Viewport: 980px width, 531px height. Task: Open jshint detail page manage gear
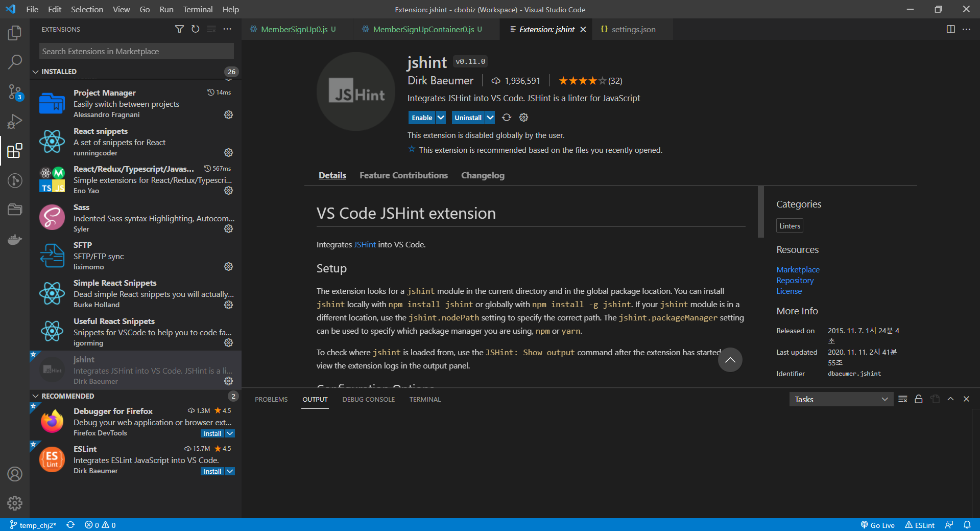point(523,118)
